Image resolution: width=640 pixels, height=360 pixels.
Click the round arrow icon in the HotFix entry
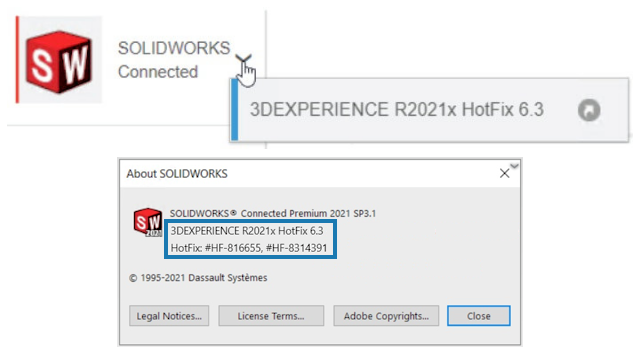589,110
